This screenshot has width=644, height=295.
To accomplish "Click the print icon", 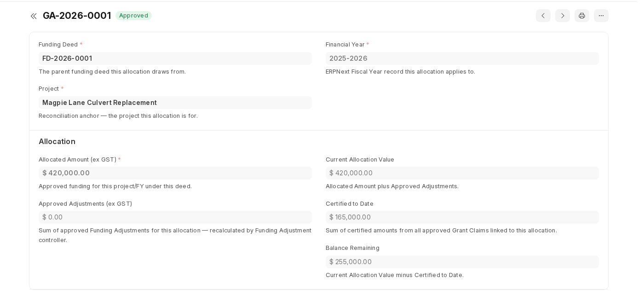I will (582, 16).
